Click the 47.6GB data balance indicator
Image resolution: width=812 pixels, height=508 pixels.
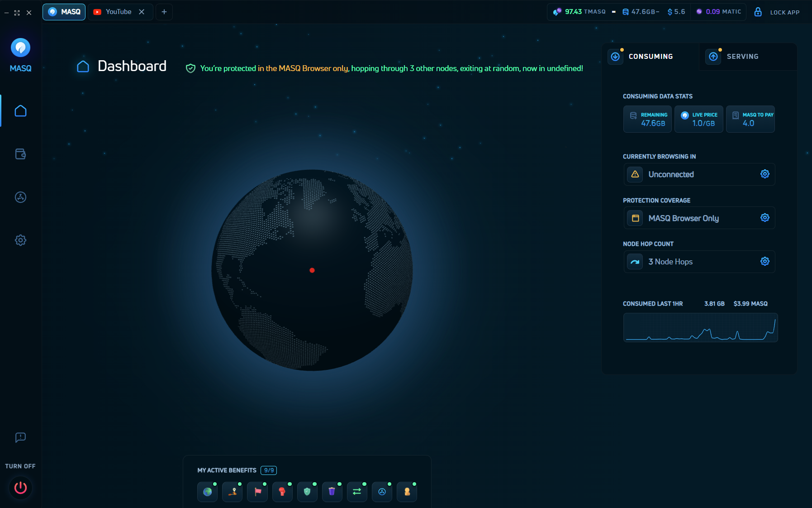click(x=641, y=12)
